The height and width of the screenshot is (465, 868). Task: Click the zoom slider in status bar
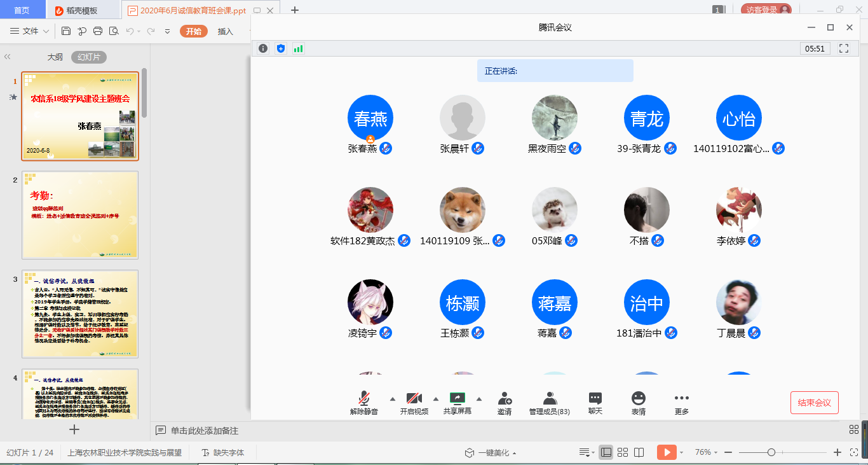click(771, 452)
